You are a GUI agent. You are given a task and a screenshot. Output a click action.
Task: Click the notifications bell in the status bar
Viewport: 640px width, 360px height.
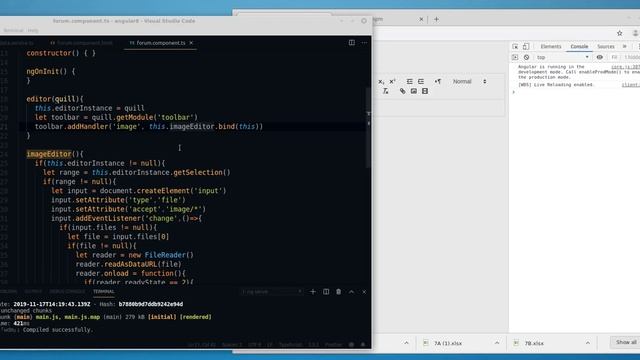tap(363, 345)
